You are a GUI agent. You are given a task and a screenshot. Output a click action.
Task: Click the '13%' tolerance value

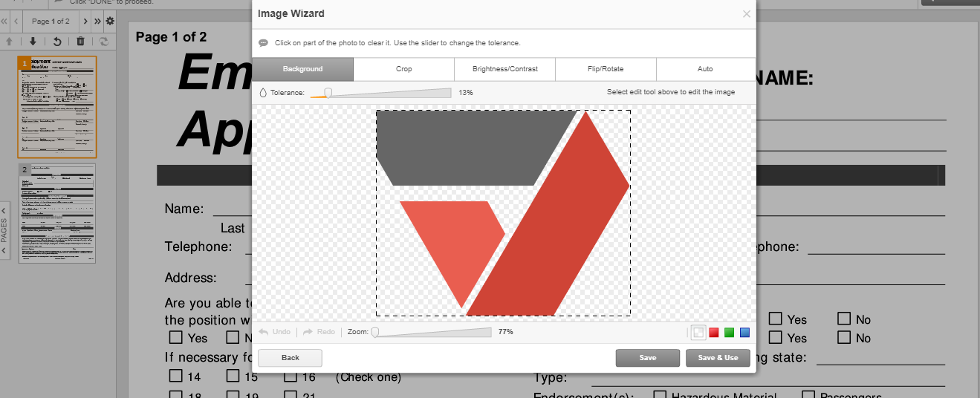coord(466,93)
